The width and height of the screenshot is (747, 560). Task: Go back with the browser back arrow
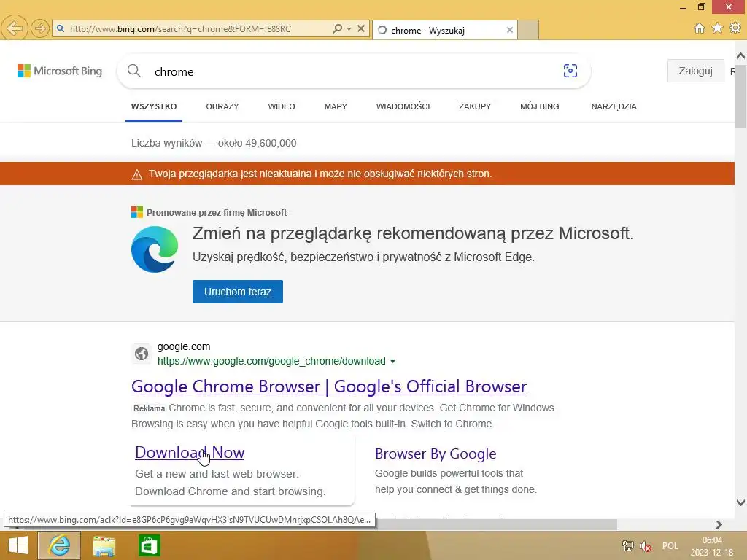(x=15, y=28)
